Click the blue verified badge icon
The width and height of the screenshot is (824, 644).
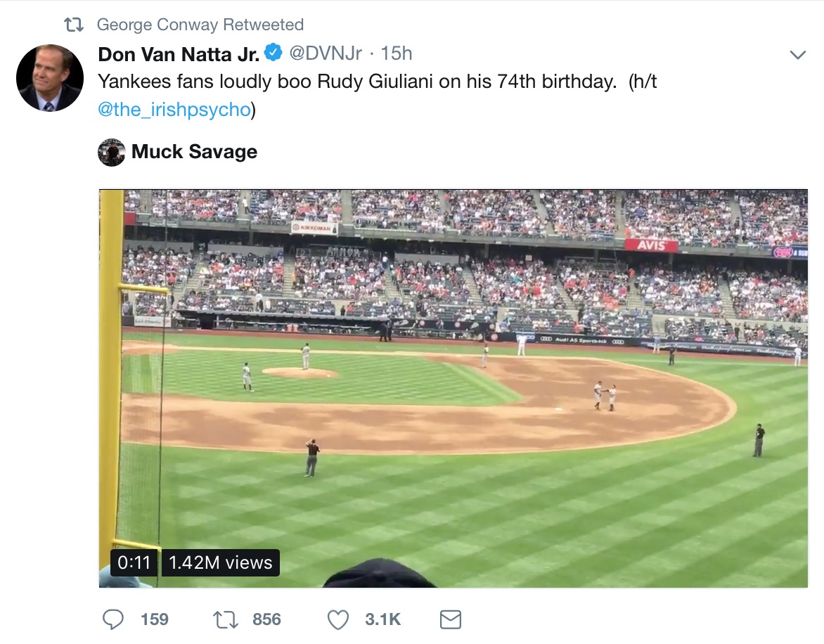click(273, 53)
